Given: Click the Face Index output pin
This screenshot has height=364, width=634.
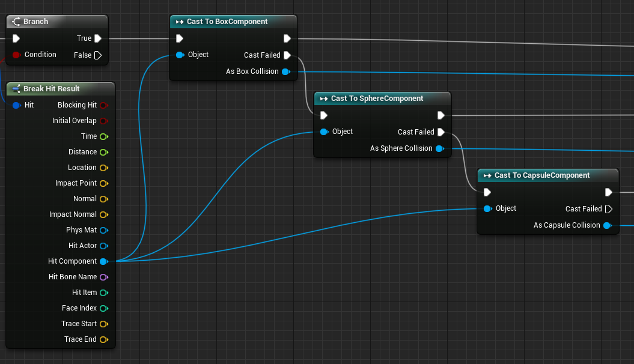Looking at the screenshot, I should click(104, 308).
